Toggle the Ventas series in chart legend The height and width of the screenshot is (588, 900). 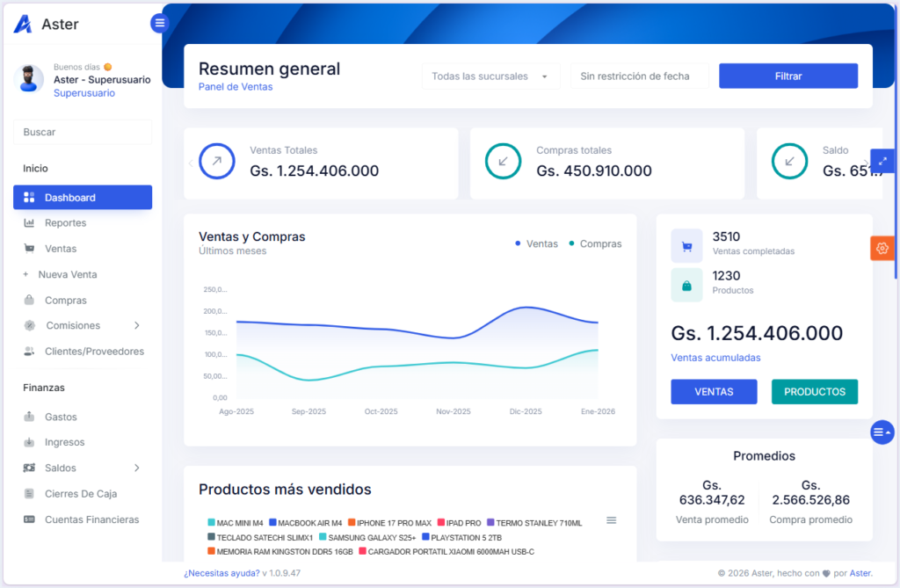(536, 243)
